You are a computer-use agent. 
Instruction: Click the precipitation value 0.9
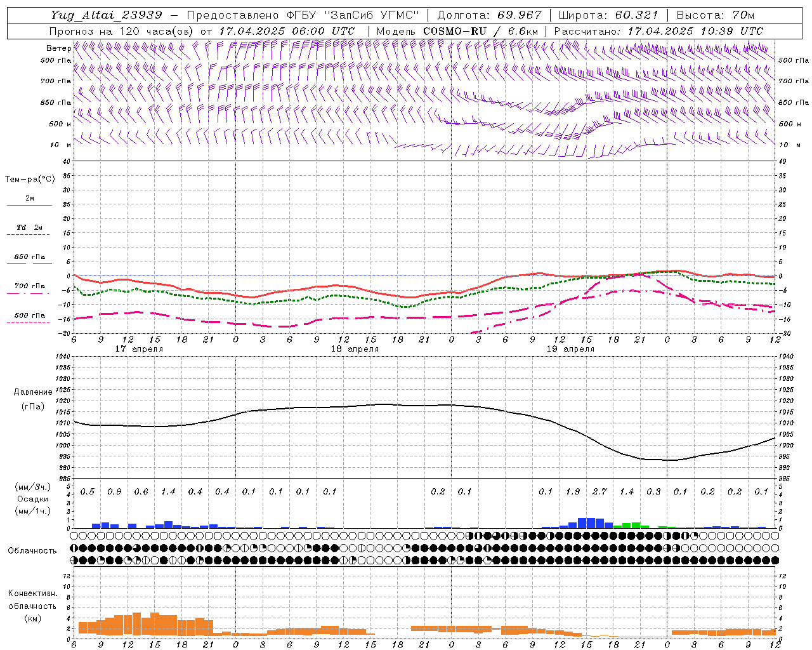tap(114, 492)
